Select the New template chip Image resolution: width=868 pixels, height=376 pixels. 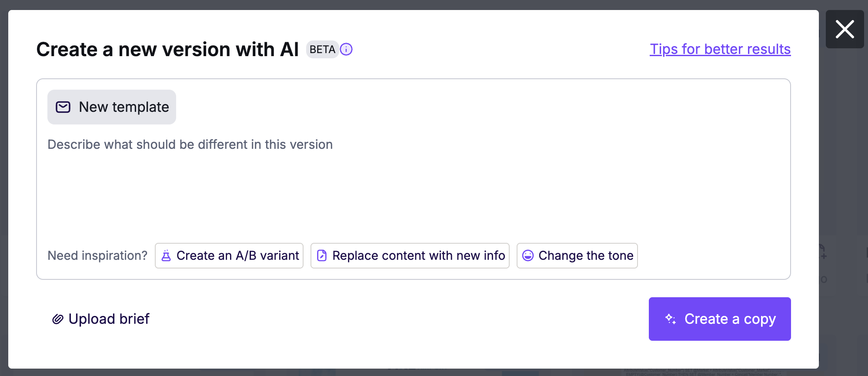click(x=112, y=107)
